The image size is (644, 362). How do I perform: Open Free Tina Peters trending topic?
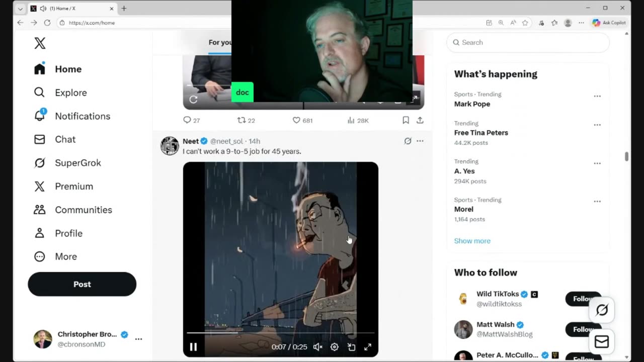(x=481, y=133)
